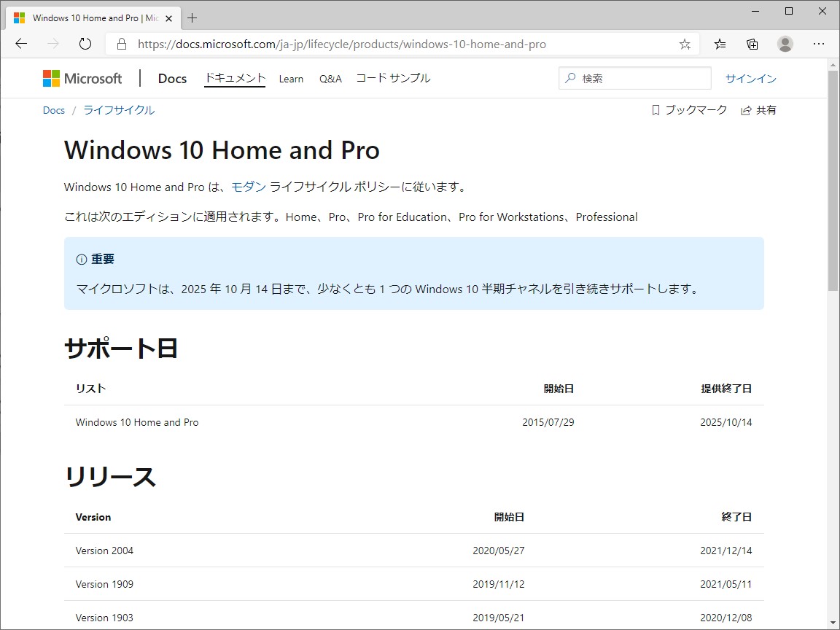Click the 共有 share button
The width and height of the screenshot is (840, 630).
coord(758,110)
